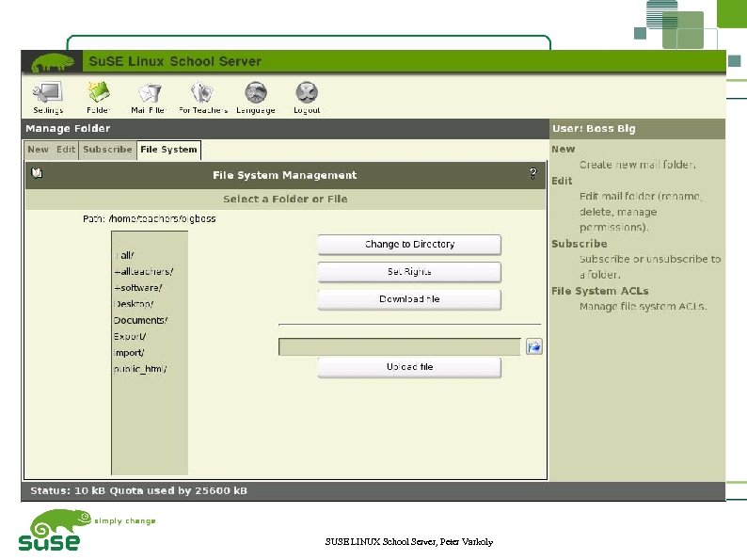Click File System ACLs heading in sidebar
Image resolution: width=747 pixels, height=560 pixels.
(600, 291)
